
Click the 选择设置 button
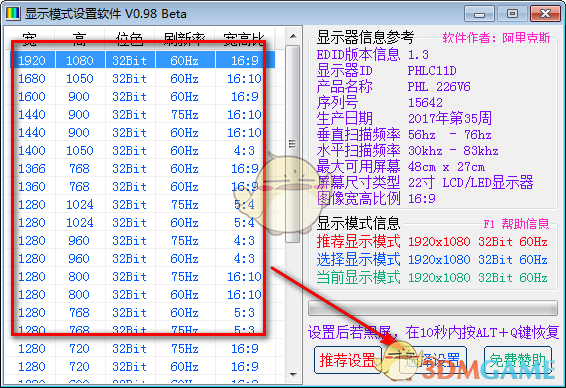433,360
